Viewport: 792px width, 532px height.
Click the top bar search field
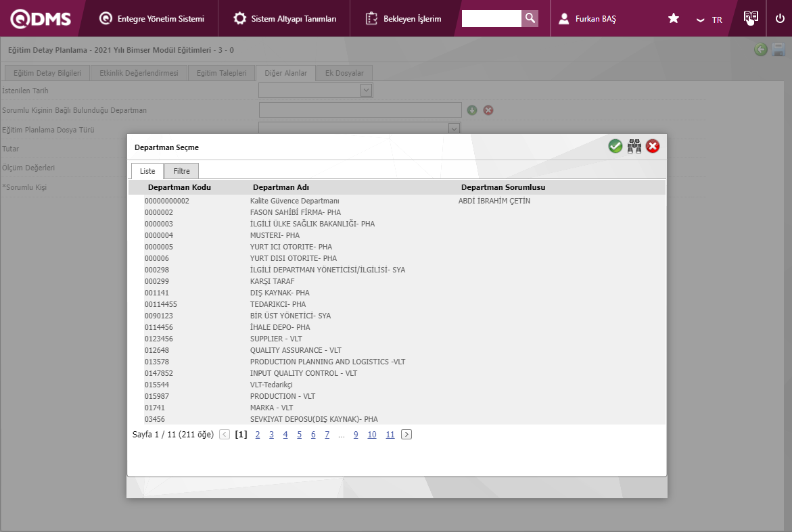[x=492, y=19]
